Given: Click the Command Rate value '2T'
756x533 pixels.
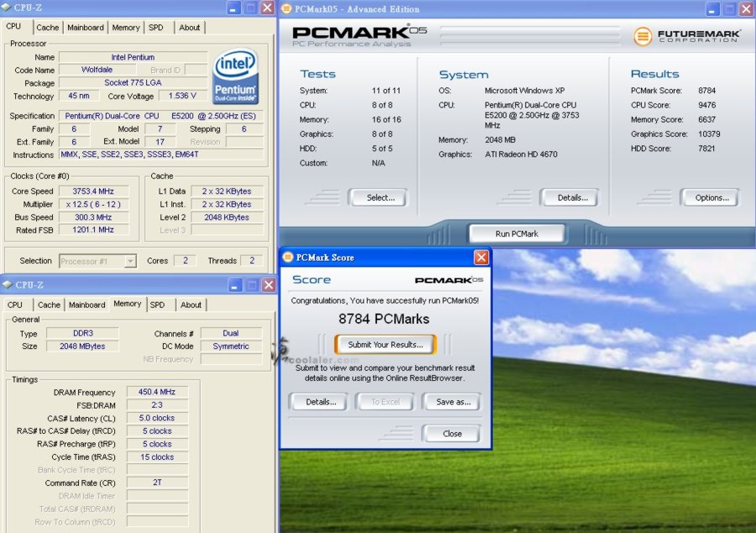Looking at the screenshot, I should 157,483.
